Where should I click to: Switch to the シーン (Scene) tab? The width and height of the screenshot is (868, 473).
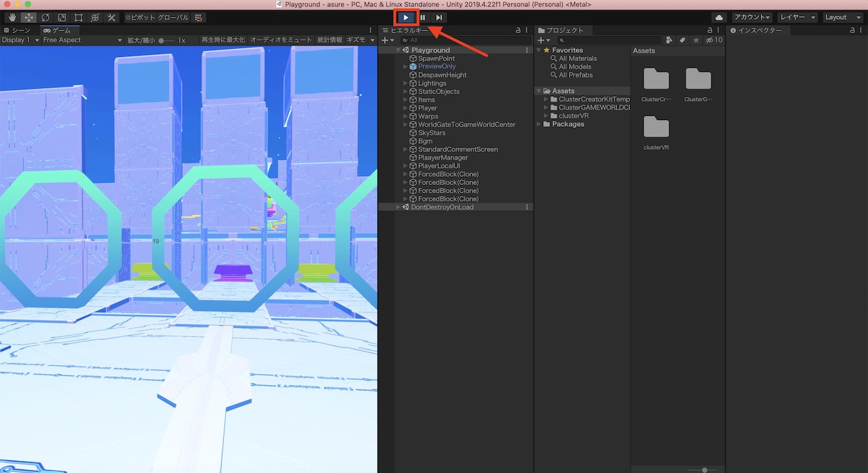tap(20, 30)
